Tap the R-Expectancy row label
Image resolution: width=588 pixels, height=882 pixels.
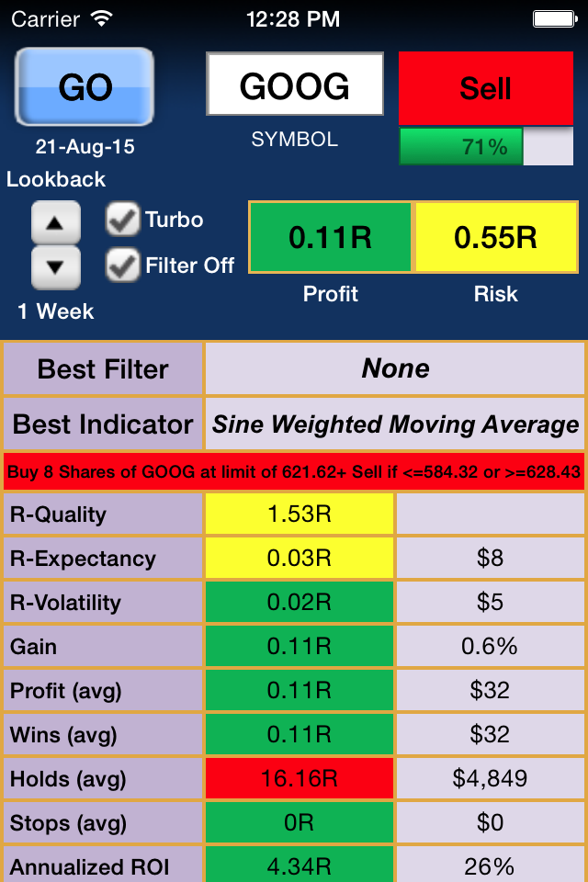point(103,558)
